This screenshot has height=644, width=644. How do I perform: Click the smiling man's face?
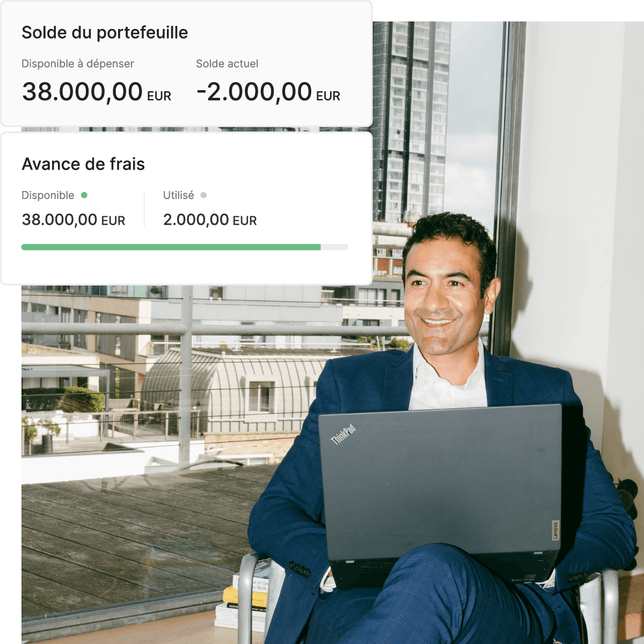tap(443, 298)
